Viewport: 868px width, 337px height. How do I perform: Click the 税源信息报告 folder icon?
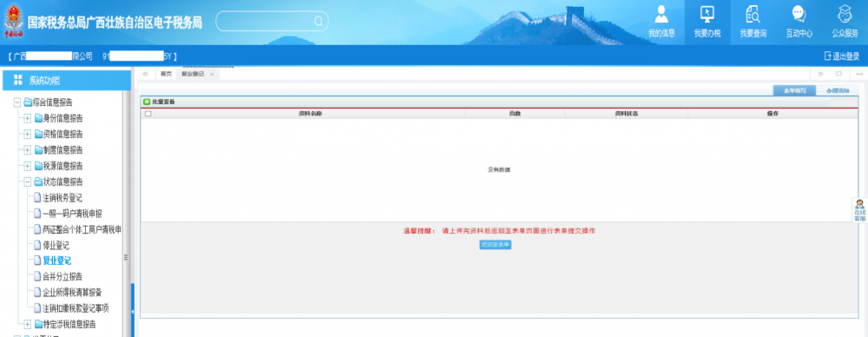(x=38, y=166)
